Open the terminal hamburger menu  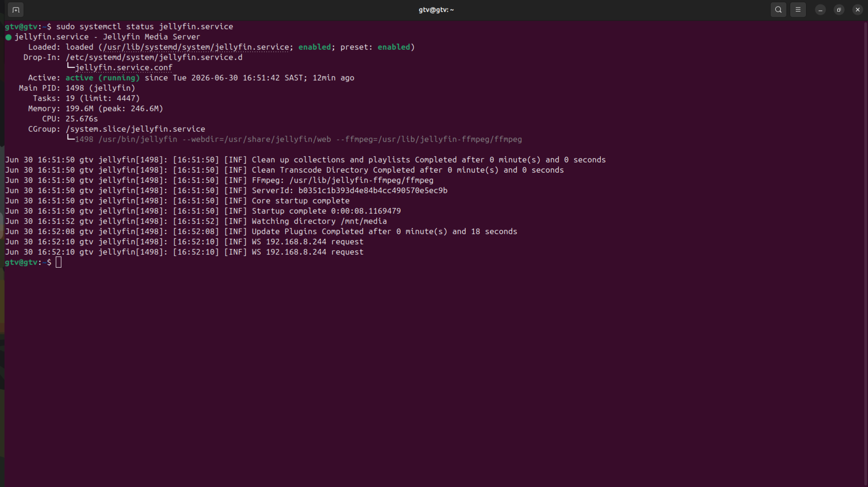pyautogui.click(x=798, y=10)
